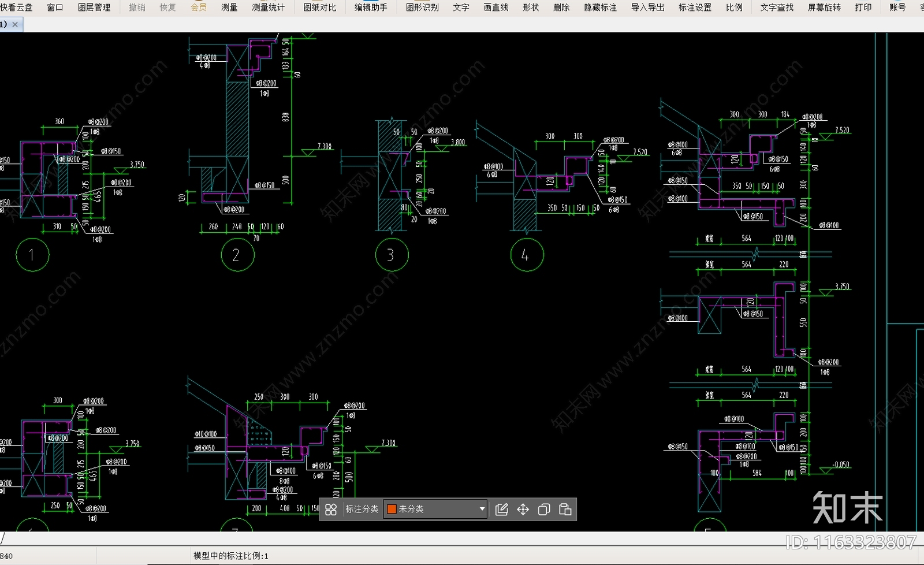
Task: Select the 画直线 draw line tool
Action: (x=496, y=8)
